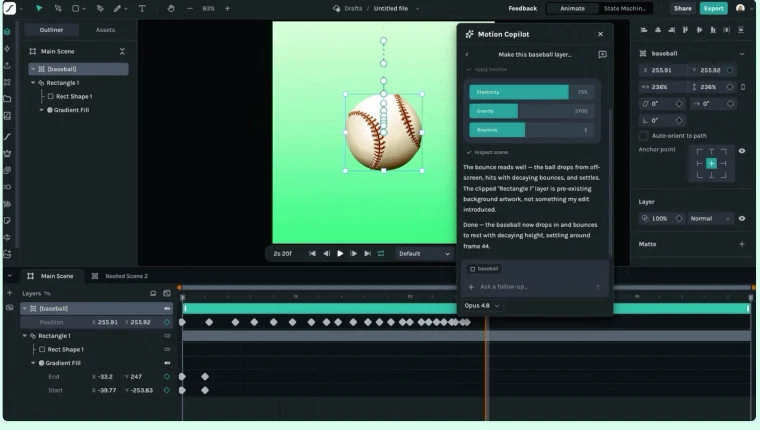Enable Auto-orient to path checkbox
Image resolution: width=760 pixels, height=430 pixels.
click(644, 136)
